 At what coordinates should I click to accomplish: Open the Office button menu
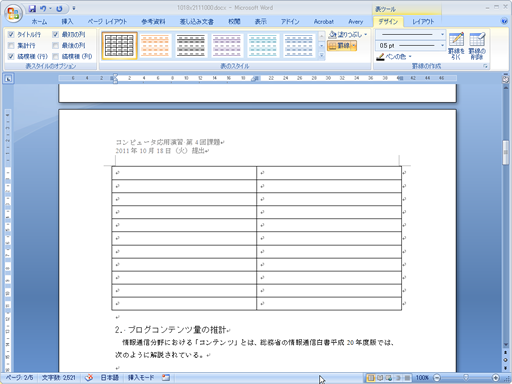click(x=13, y=13)
